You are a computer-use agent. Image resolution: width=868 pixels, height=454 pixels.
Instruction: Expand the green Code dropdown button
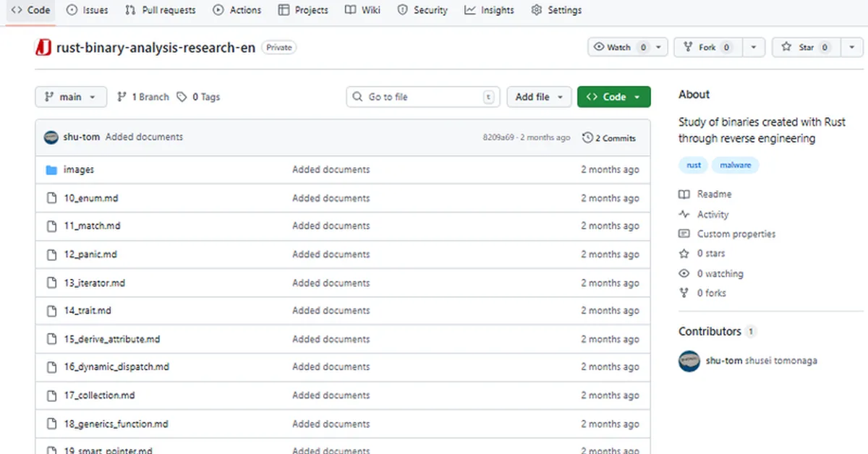(x=613, y=97)
